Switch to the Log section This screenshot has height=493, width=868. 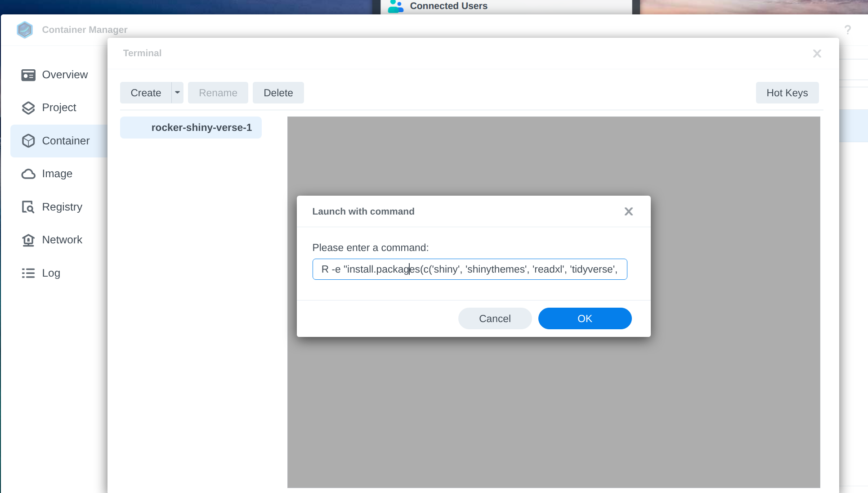click(x=51, y=273)
